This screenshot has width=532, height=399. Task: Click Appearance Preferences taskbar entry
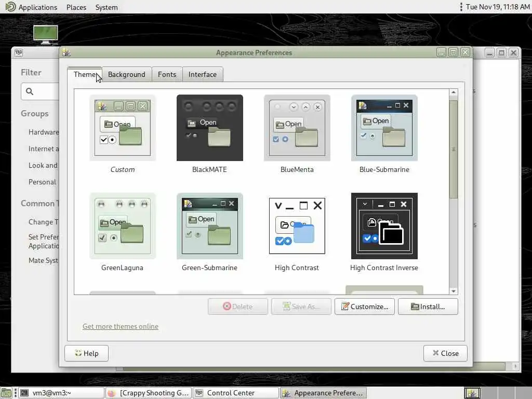coord(323,393)
